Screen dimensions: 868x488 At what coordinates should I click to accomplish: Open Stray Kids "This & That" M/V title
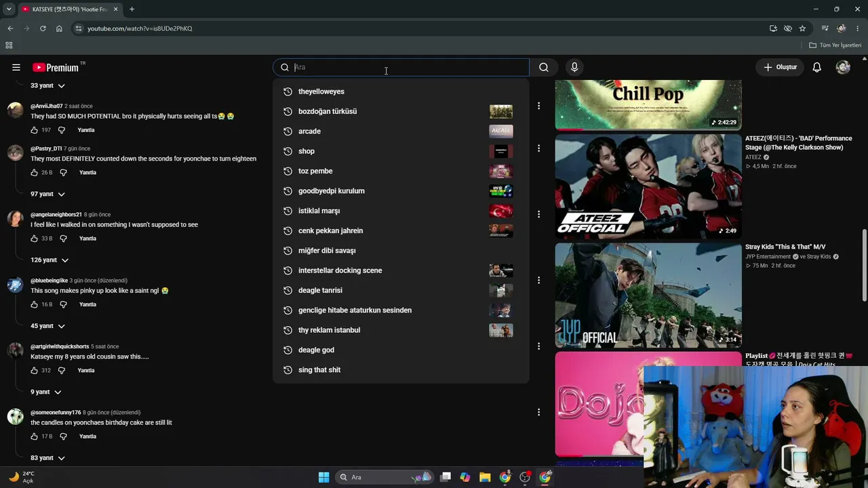tap(785, 247)
